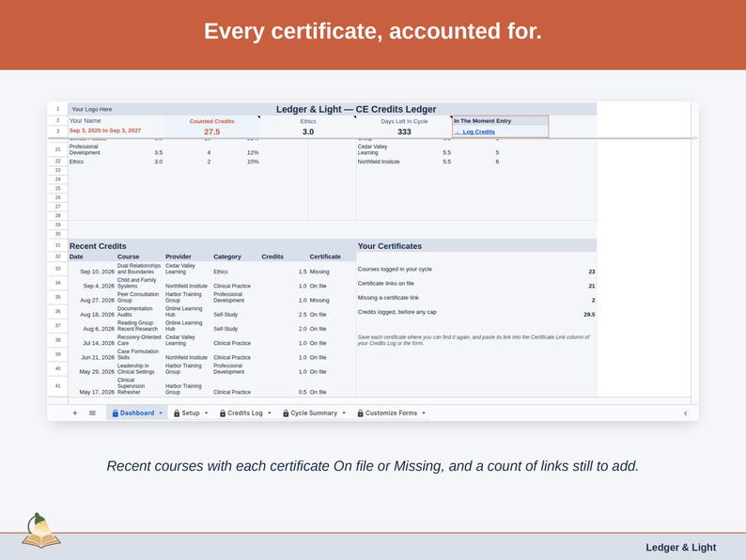746x560 pixels.
Task: Switch to the Setup sheet tab
Action: pos(191,413)
